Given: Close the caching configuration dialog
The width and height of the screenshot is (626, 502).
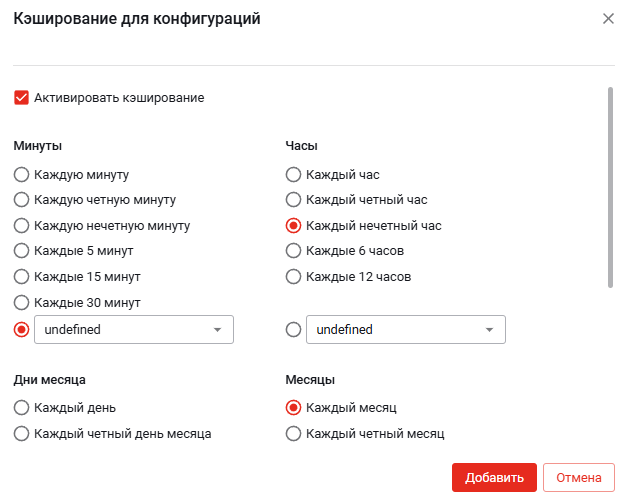Looking at the screenshot, I should [x=608, y=19].
